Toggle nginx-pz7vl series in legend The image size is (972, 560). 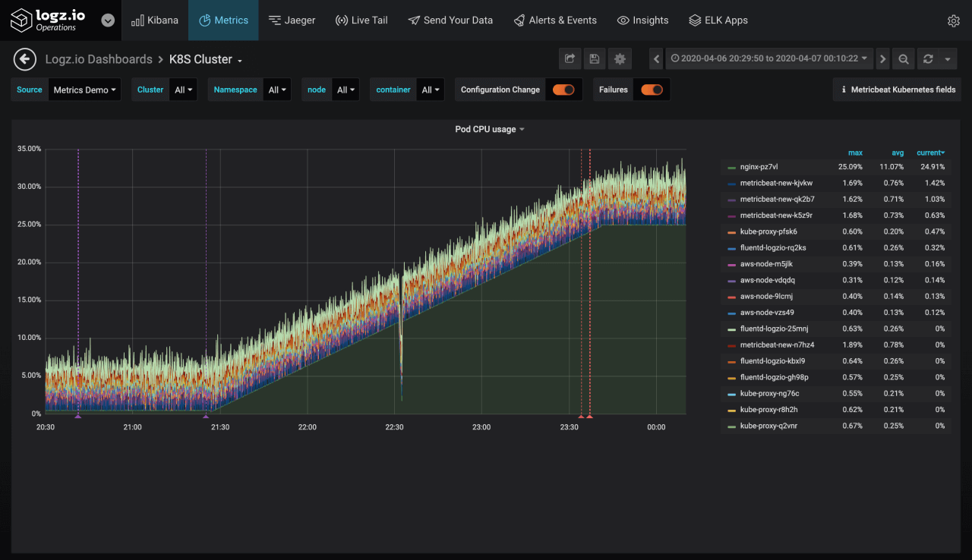[759, 167]
